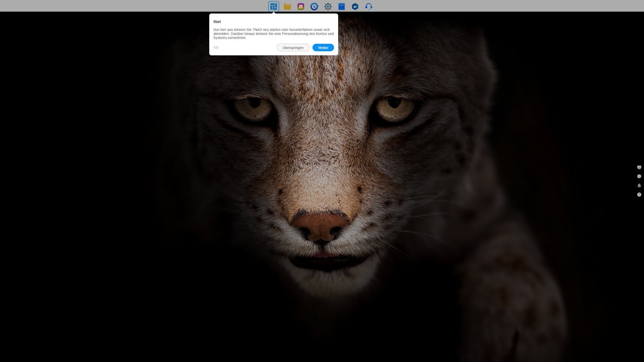Open the headset Technical Support icon
Screen dimensions: 644x362
pyautogui.click(x=369, y=6)
